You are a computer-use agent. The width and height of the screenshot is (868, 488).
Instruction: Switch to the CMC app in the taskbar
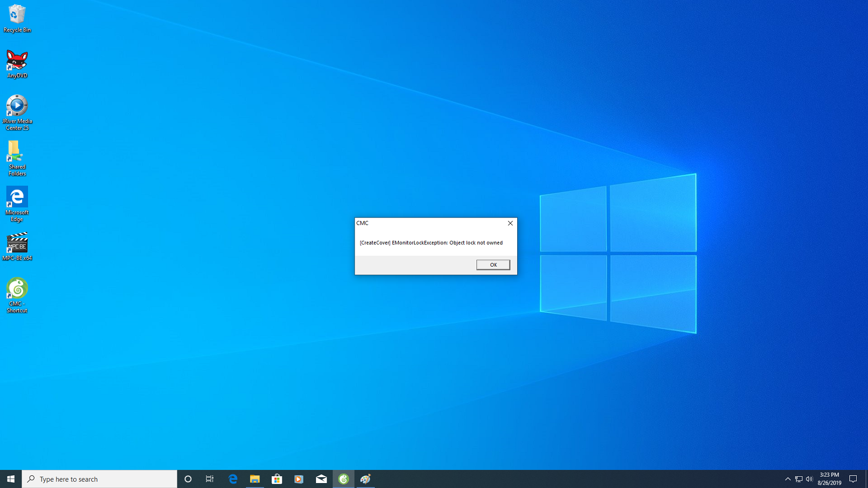coord(343,479)
